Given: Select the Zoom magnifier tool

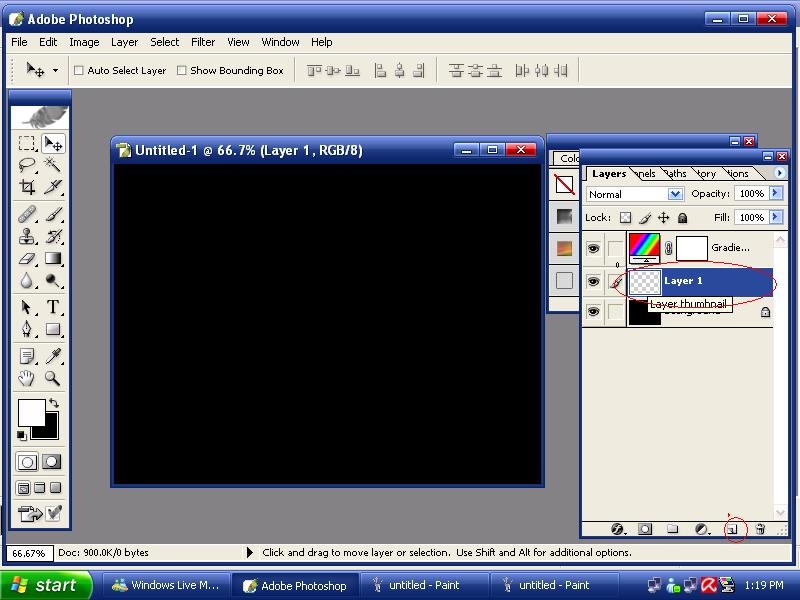Looking at the screenshot, I should tap(53, 379).
